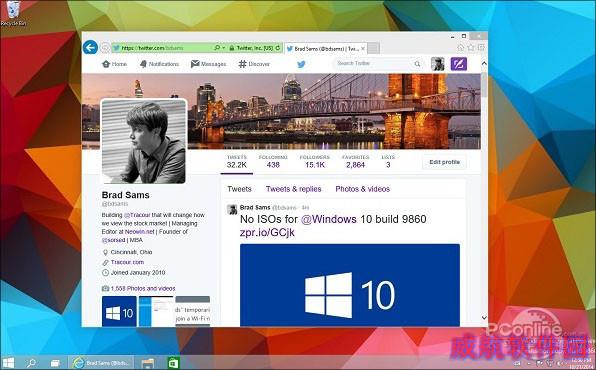Click the small avatar beside the tweet
This screenshot has width=596, height=370.
pyautogui.click(x=232, y=209)
